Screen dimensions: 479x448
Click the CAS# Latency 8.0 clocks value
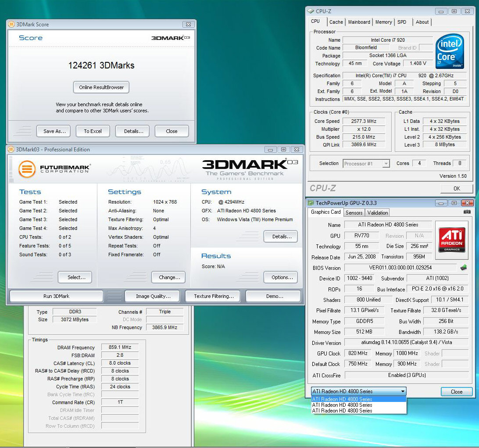point(120,363)
